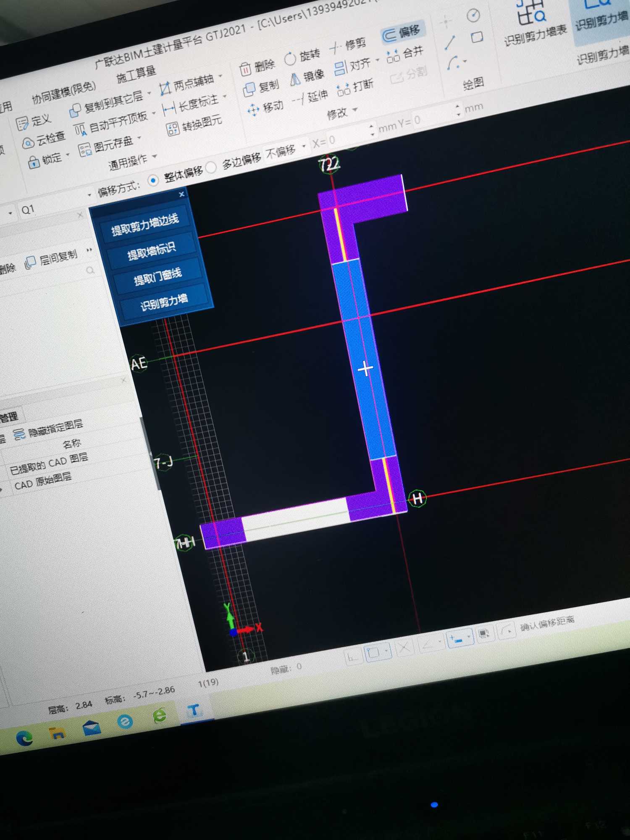The height and width of the screenshot is (840, 630).
Task: Choose the 整体偏移 radio button
Action: [153, 181]
